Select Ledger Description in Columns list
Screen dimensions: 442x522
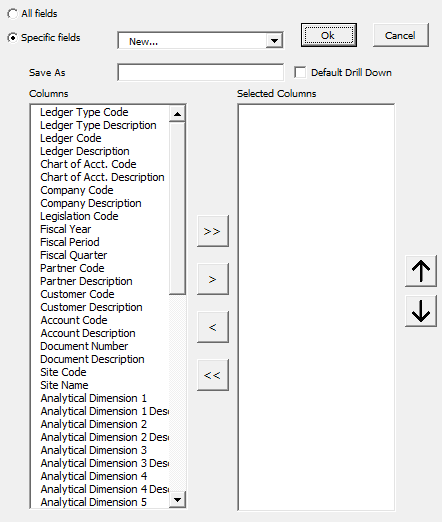pyautogui.click(x=99, y=151)
